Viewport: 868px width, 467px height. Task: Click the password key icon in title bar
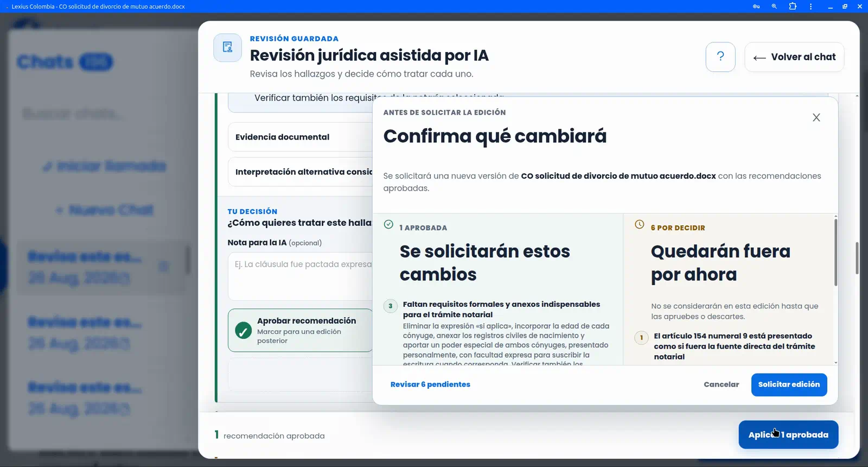tap(756, 7)
